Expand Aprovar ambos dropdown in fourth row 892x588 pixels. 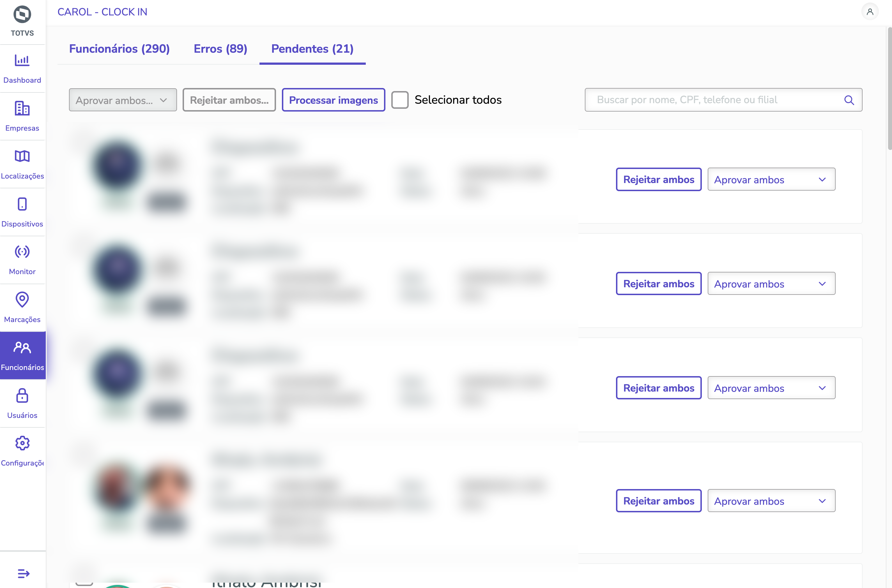[771, 501]
